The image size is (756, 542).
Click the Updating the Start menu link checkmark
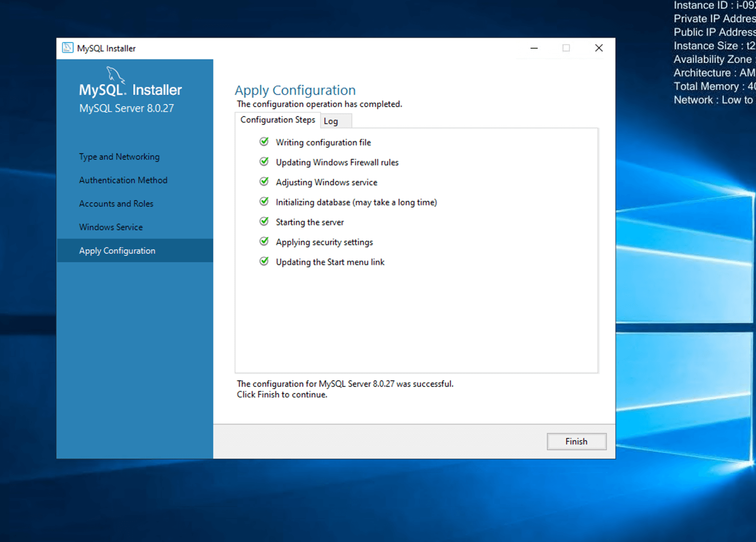click(264, 261)
